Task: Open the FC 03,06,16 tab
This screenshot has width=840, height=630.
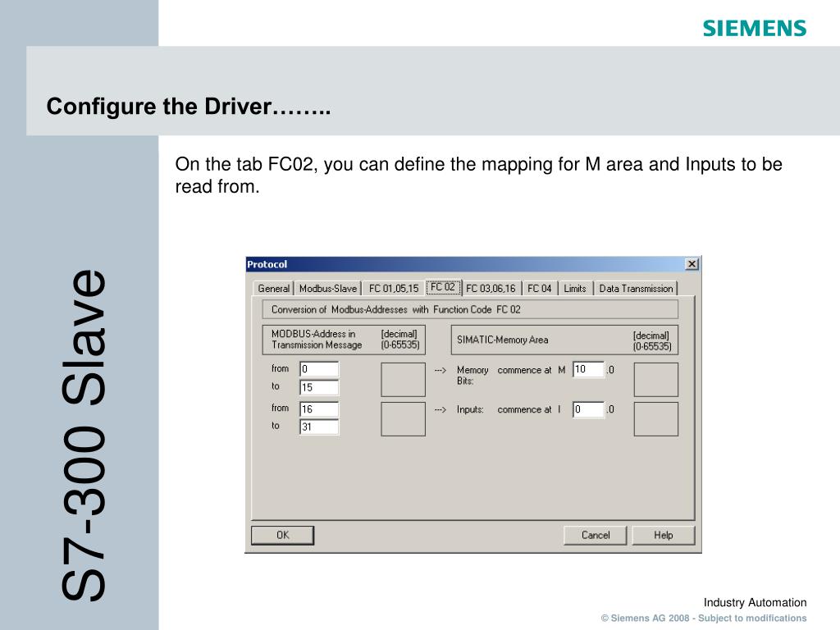Action: click(x=491, y=288)
